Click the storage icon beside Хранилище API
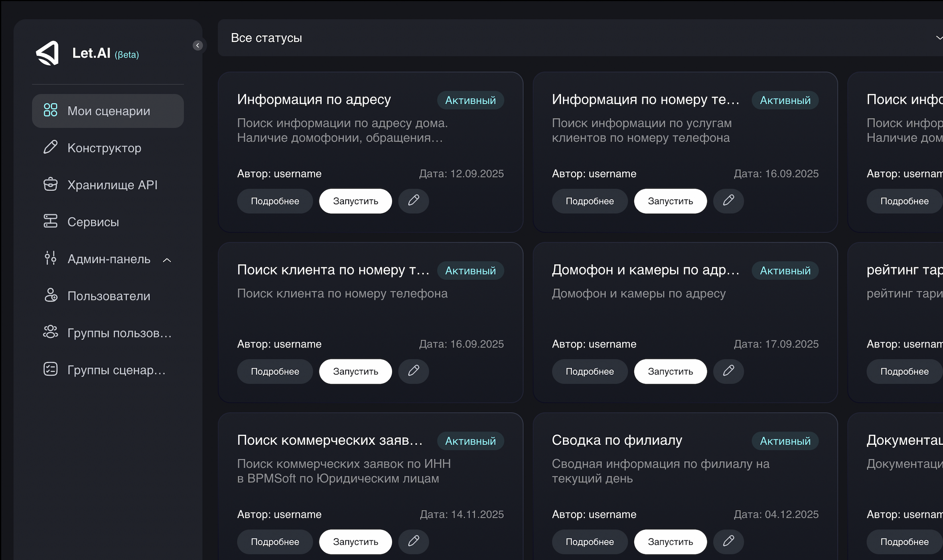The height and width of the screenshot is (560, 943). tap(51, 184)
